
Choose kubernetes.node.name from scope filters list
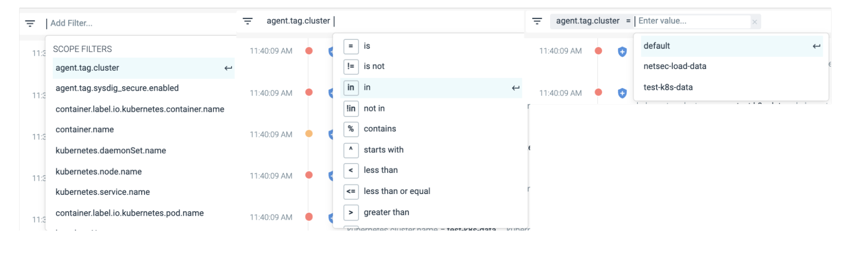click(x=99, y=171)
